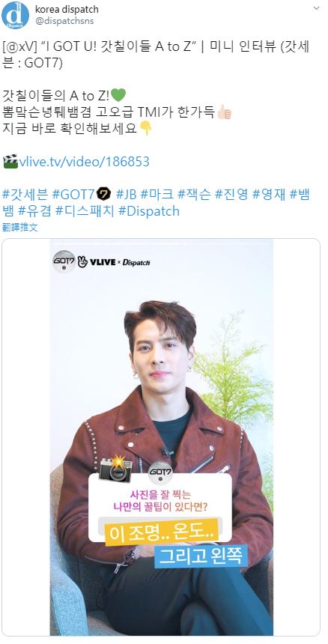Viewport: 328px width, 644px height.
Task: Click the #유겸 hashtag
Action: click(x=35, y=210)
